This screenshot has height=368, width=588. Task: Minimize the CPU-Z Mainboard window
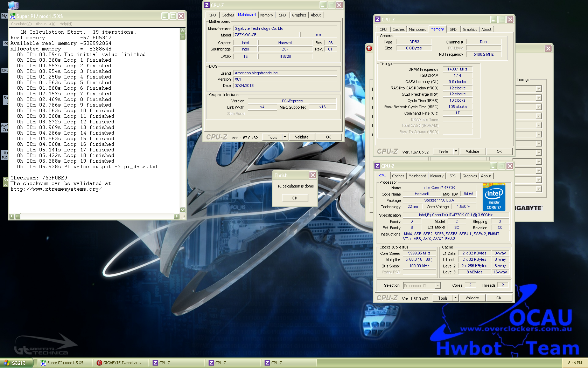pyautogui.click(x=323, y=5)
